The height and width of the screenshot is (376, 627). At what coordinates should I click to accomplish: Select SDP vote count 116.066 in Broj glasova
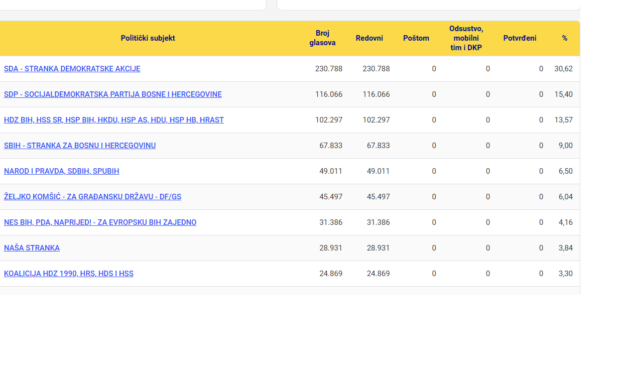pos(329,94)
